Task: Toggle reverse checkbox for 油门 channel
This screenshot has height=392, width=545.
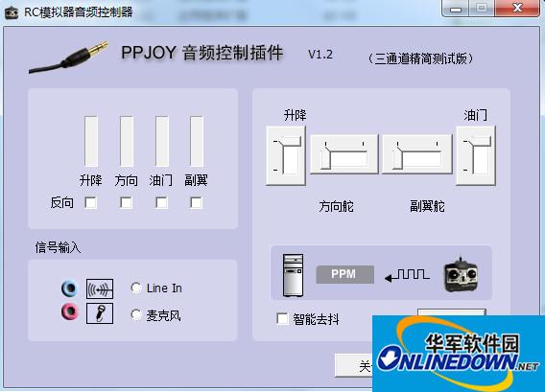Action: (x=161, y=202)
